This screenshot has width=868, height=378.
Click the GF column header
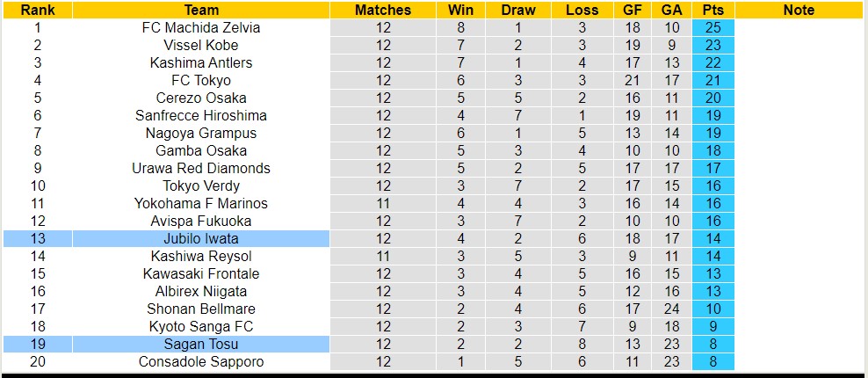click(x=630, y=11)
